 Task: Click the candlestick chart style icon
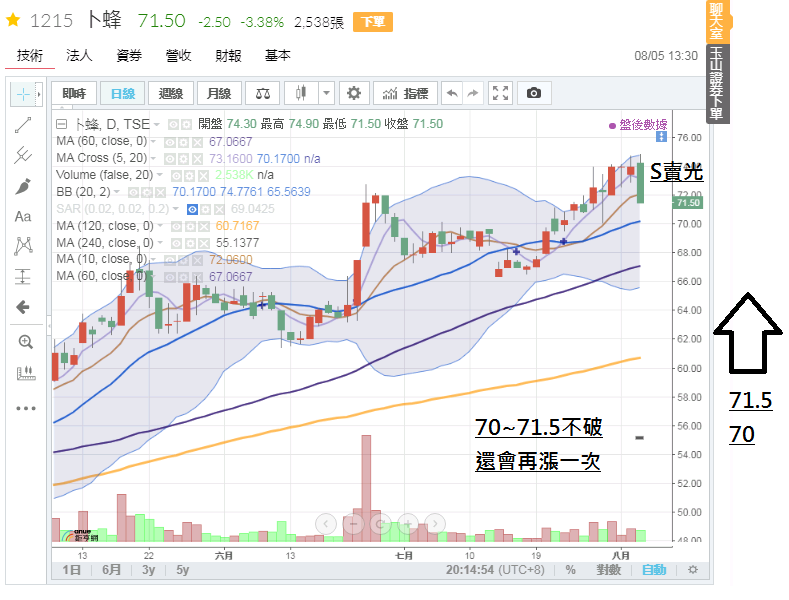[x=301, y=93]
